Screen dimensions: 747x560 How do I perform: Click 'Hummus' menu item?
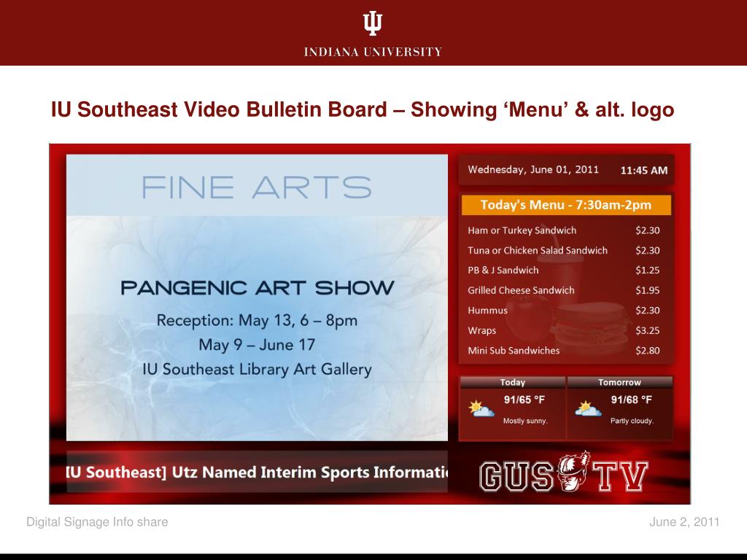point(487,311)
